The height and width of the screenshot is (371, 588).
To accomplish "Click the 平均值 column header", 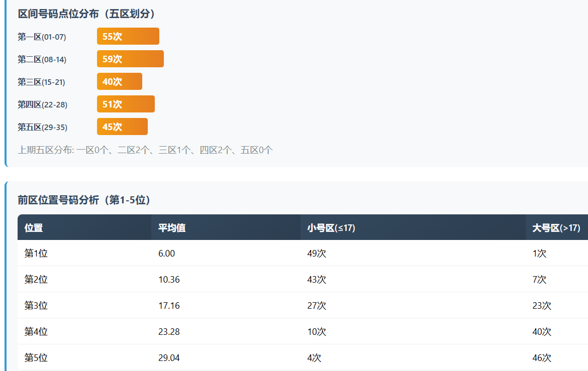I will 172,228.
